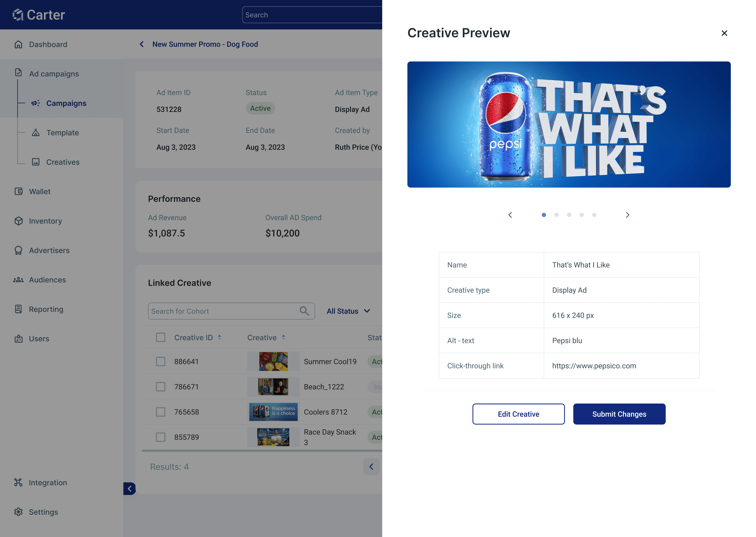Open Settings via the gear icon
Screen dimensions: 756x537
point(18,512)
